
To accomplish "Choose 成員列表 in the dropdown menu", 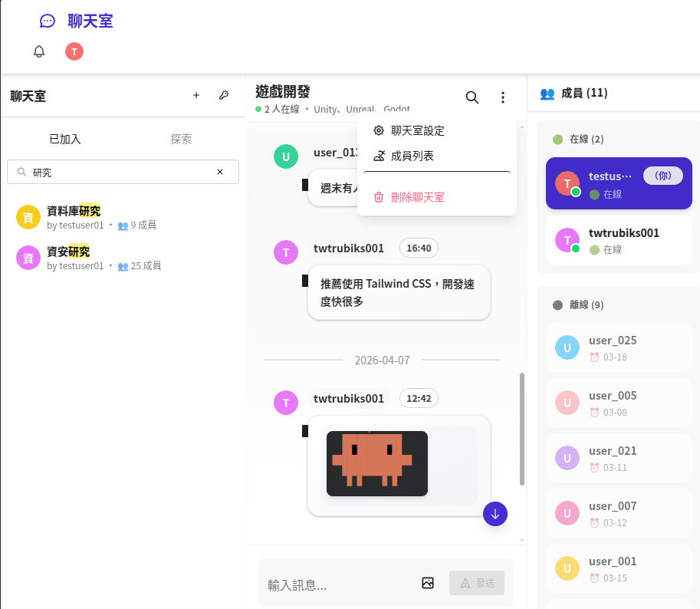I will click(412, 156).
